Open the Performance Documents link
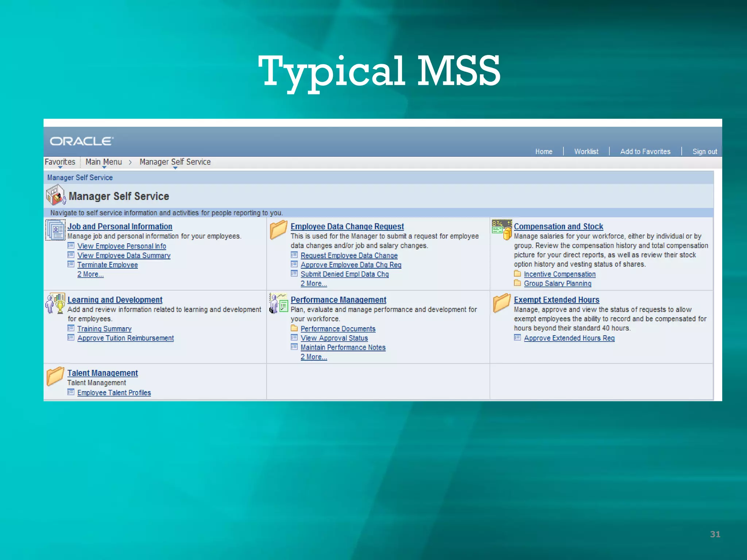 tap(338, 329)
